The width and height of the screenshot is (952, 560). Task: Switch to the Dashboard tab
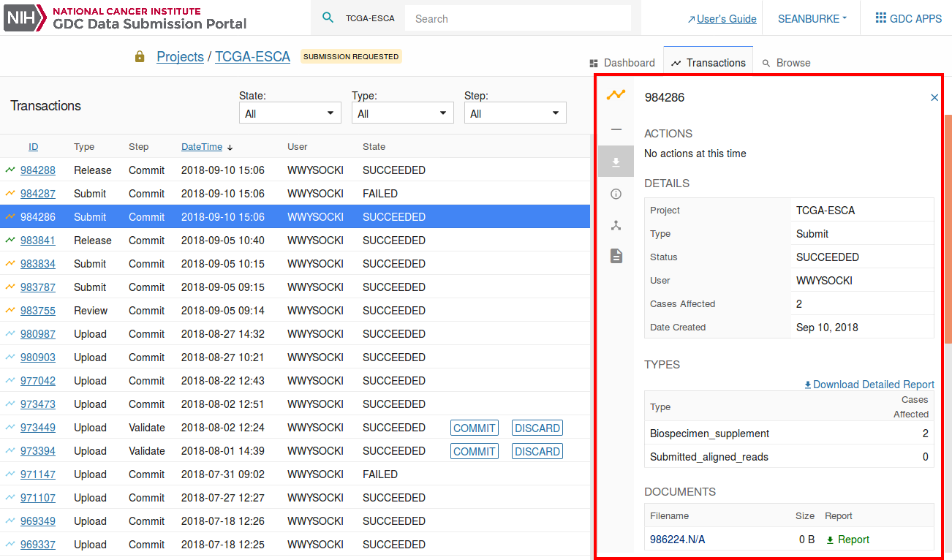point(622,63)
